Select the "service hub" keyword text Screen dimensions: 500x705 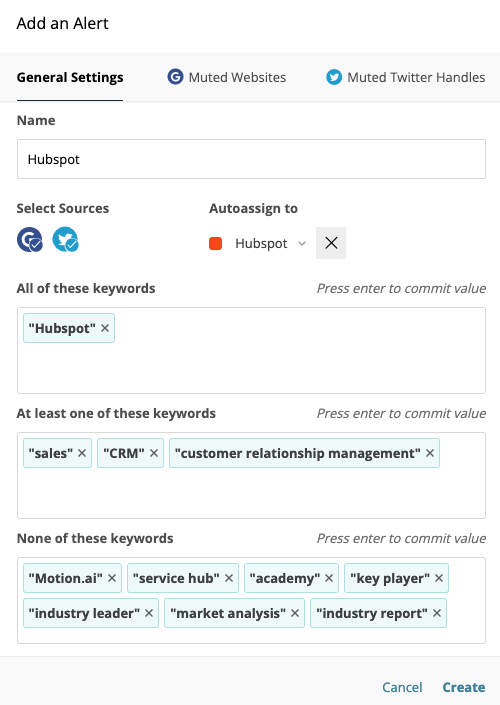[176, 578]
